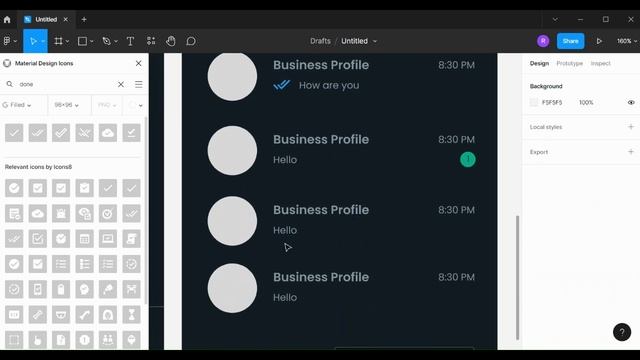Add an Export setting
Viewport: 640px width, 360px height.
coord(631,152)
